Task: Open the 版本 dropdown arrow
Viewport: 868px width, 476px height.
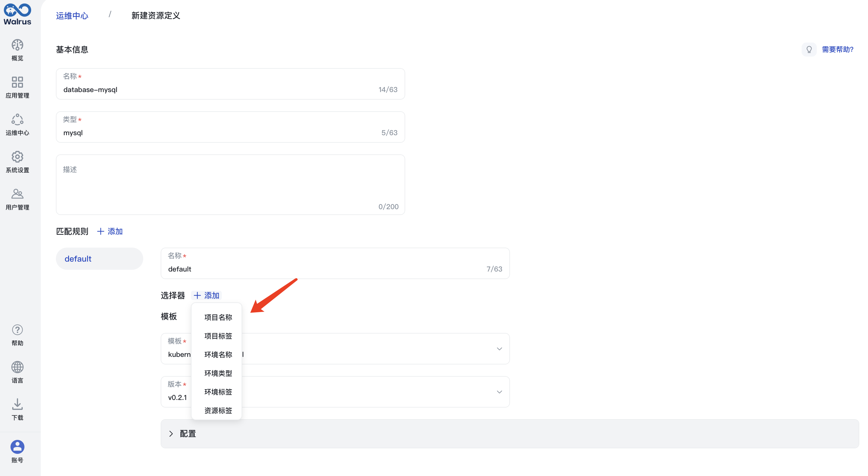Action: 499,392
